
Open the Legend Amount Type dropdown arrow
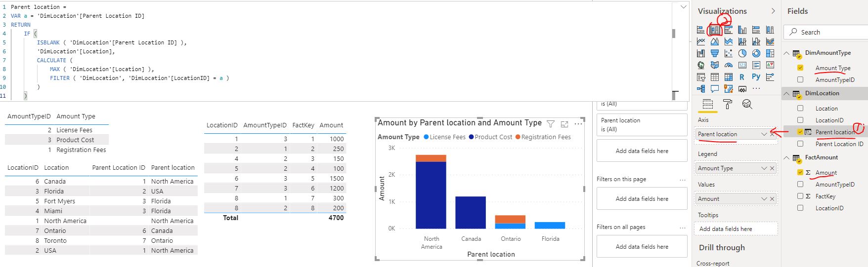[764, 168]
